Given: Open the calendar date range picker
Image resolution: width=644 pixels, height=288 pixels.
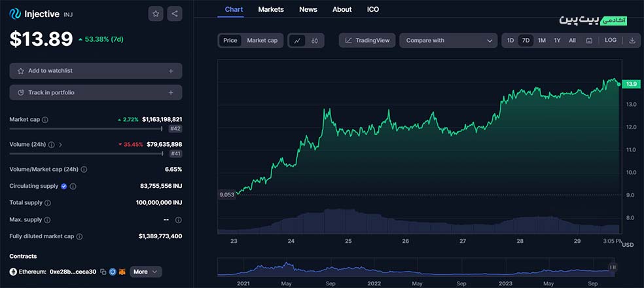Looking at the screenshot, I should pyautogui.click(x=589, y=41).
